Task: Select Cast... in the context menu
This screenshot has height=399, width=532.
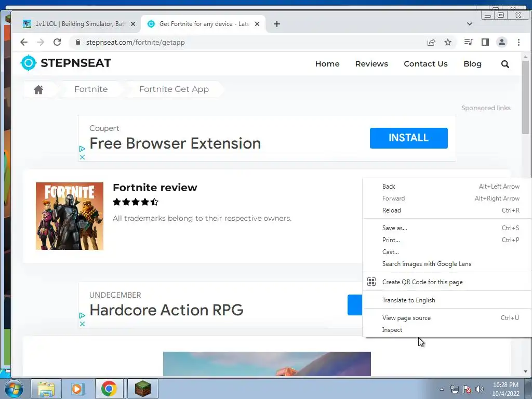Action: point(447,252)
